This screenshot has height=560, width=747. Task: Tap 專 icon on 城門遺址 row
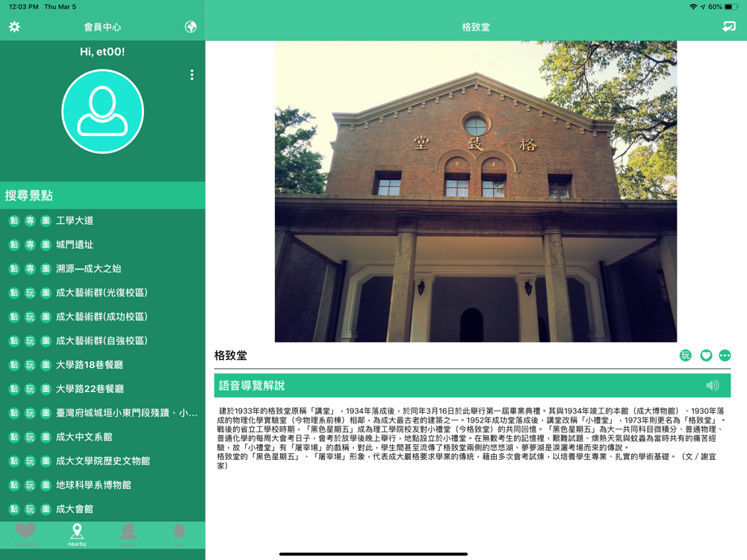[30, 245]
